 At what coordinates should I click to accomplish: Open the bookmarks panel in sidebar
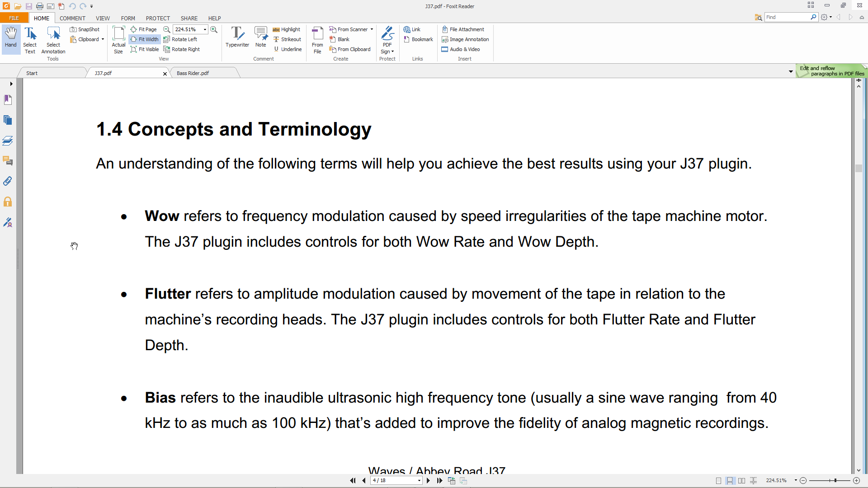[x=8, y=99]
